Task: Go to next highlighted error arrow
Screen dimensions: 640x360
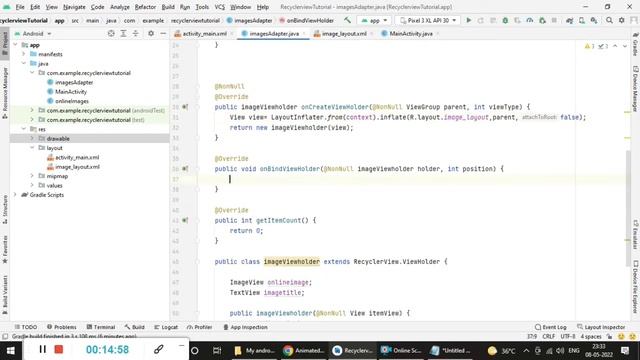Action: pos(624,46)
